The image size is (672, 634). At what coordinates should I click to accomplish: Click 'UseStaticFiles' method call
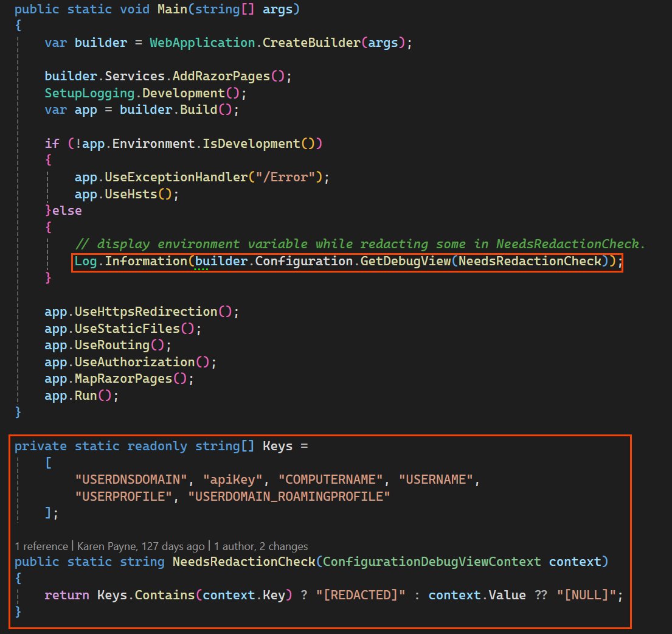tap(127, 329)
